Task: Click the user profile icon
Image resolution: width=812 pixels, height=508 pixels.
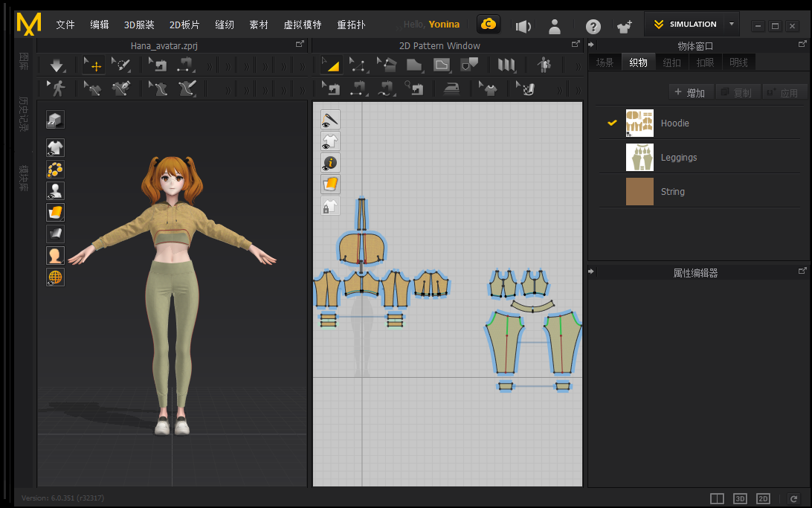Action: coord(555,26)
